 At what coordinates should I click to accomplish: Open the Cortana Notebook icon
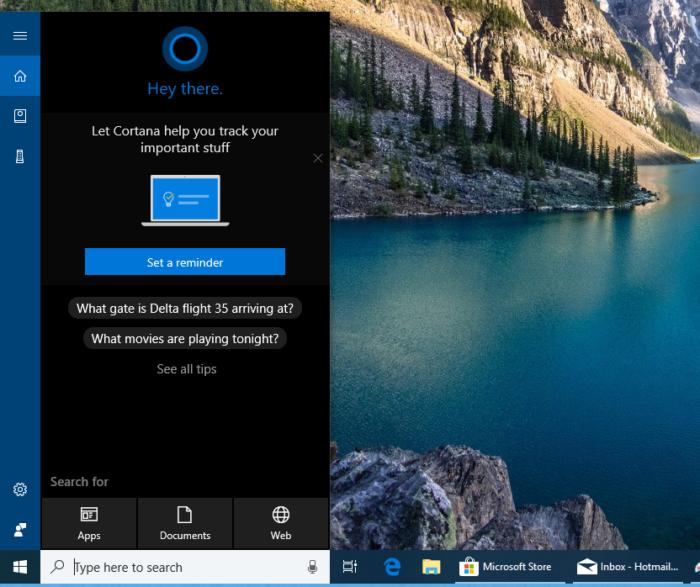click(20, 116)
